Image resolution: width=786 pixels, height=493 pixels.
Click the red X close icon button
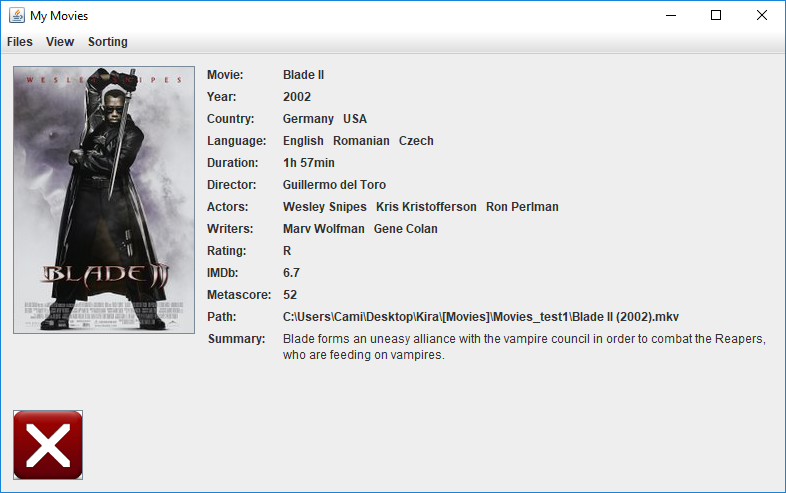click(x=48, y=445)
